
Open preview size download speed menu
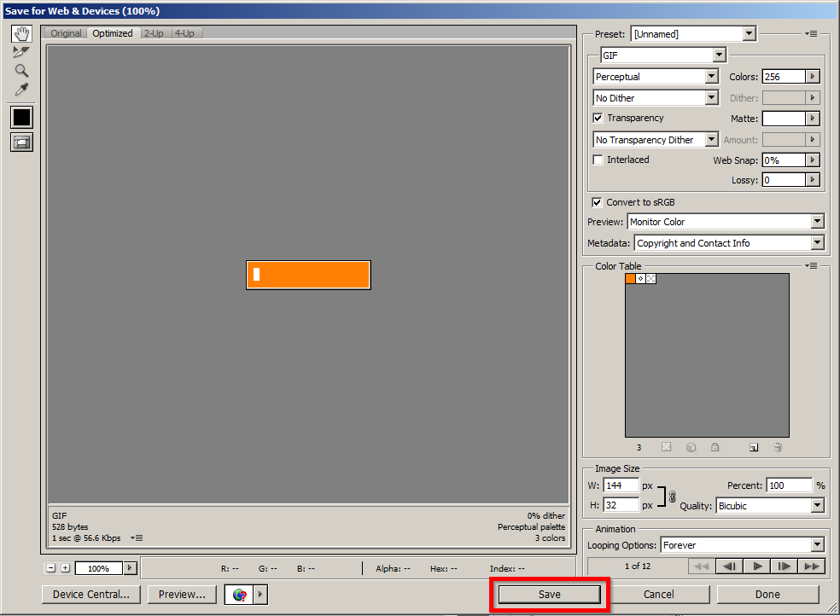(x=137, y=538)
